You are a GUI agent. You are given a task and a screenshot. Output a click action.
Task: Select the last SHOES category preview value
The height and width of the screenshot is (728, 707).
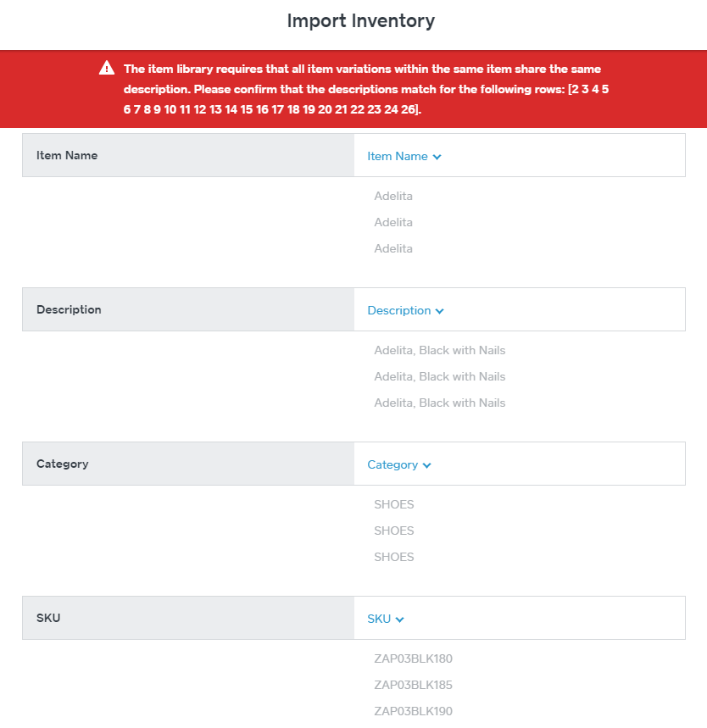click(x=394, y=557)
